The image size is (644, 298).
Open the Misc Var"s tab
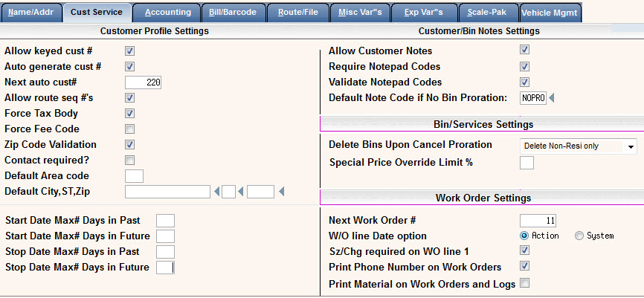pos(360,13)
